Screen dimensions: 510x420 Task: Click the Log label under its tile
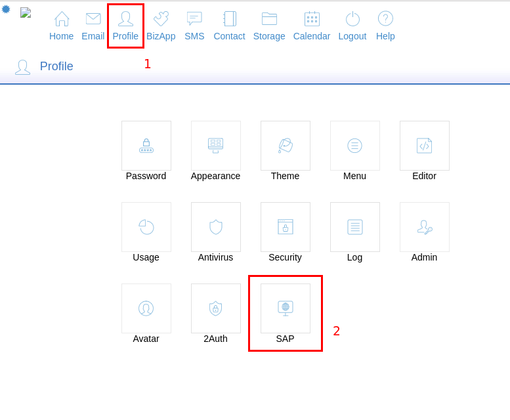355,257
